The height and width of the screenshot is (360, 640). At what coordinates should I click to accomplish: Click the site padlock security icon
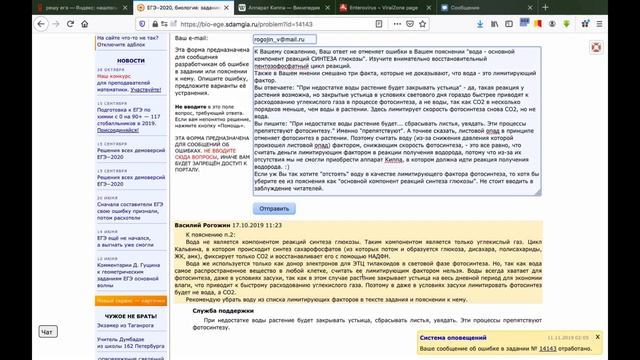pyautogui.click(x=155, y=24)
